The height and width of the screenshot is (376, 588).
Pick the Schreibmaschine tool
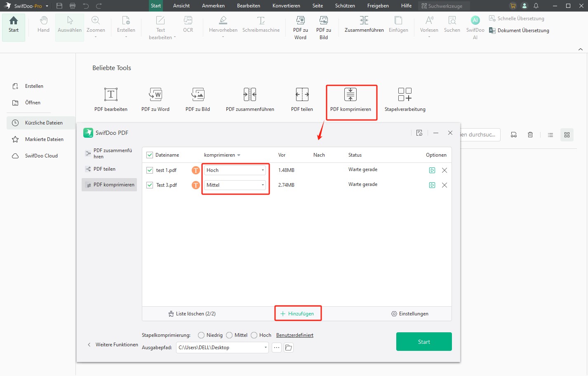point(261,25)
